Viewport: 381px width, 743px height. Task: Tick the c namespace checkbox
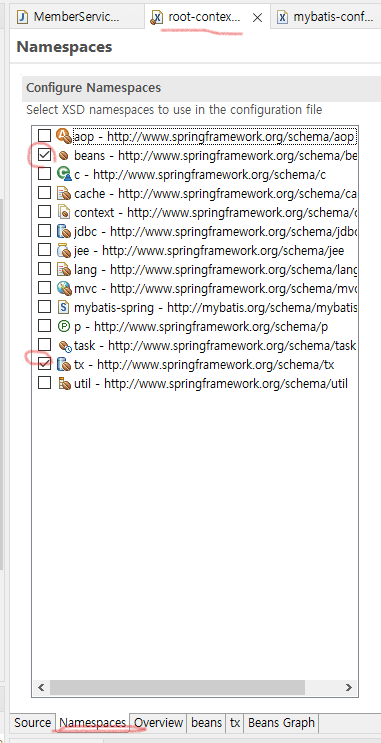click(44, 174)
